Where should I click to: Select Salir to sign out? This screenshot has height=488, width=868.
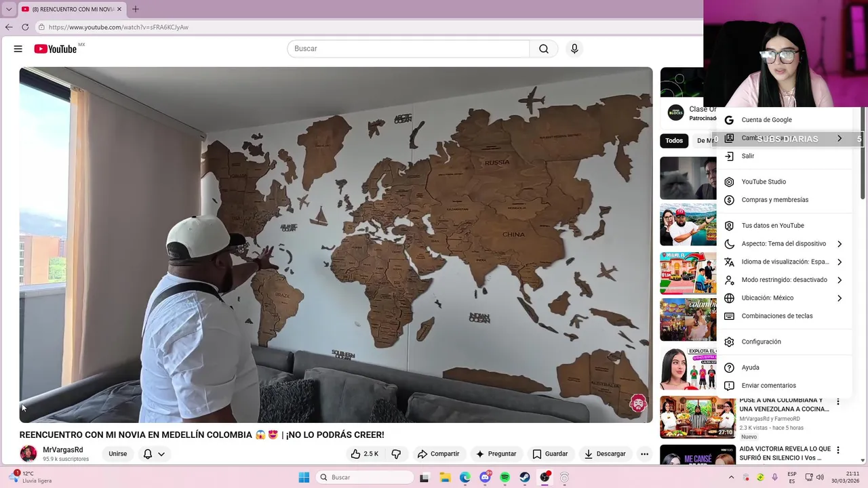coord(784,156)
